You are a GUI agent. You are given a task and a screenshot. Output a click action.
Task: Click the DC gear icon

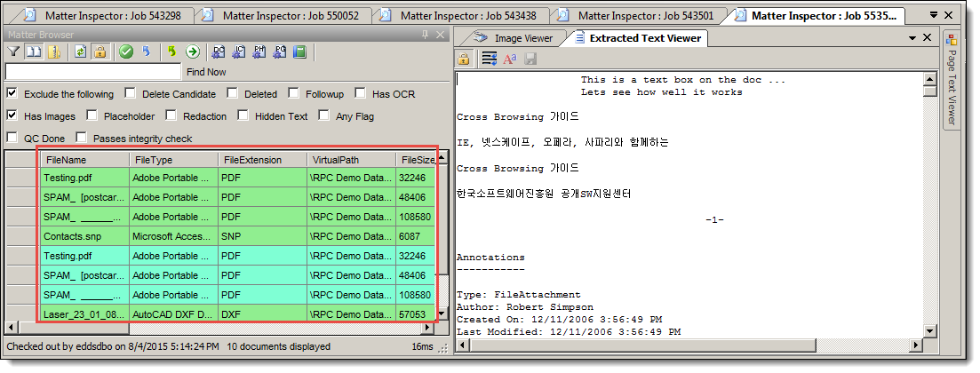[219, 52]
